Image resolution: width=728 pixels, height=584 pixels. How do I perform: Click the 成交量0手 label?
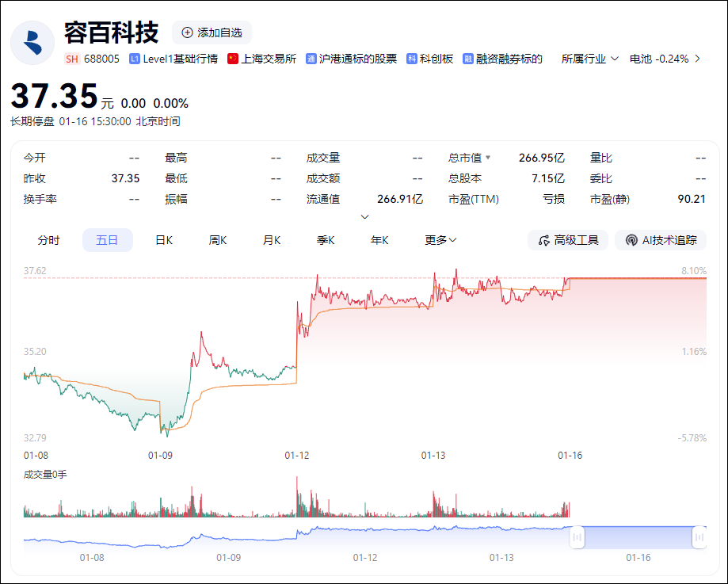click(45, 475)
